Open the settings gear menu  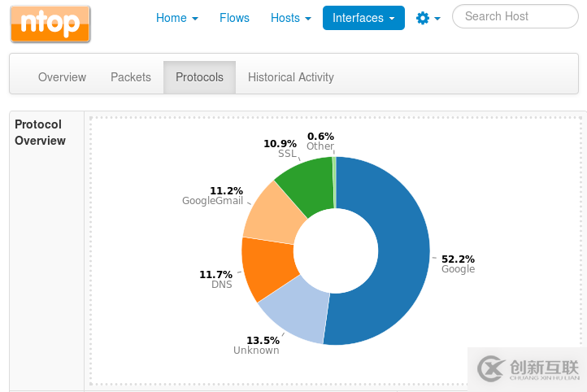point(428,18)
